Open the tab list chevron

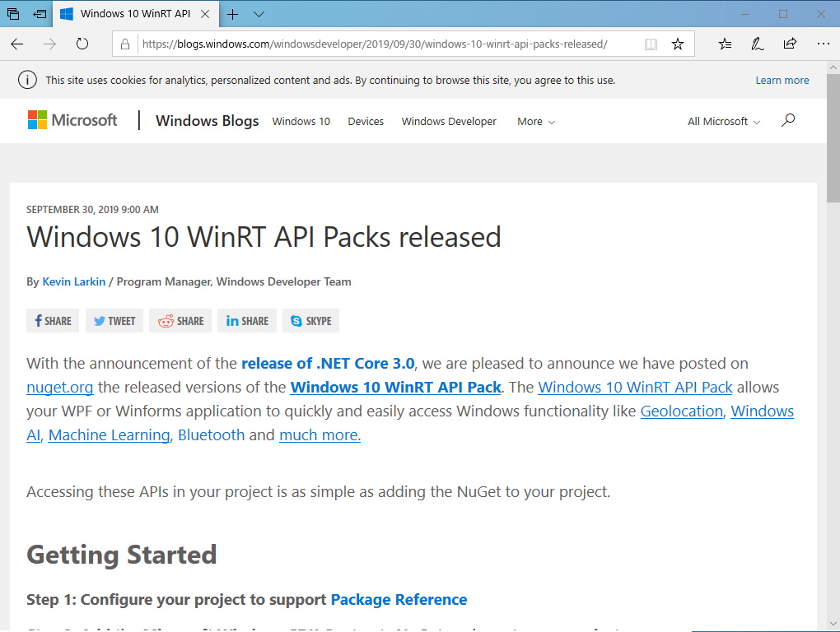pos(259,14)
